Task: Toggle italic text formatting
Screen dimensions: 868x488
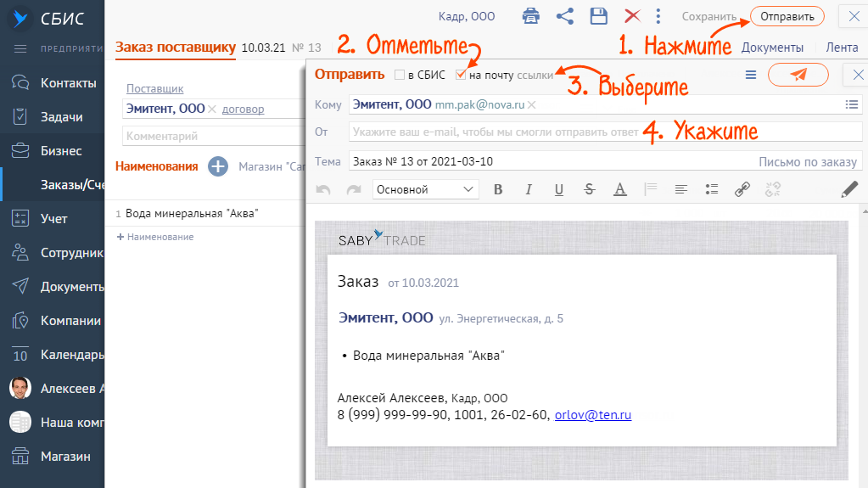Action: (x=529, y=189)
